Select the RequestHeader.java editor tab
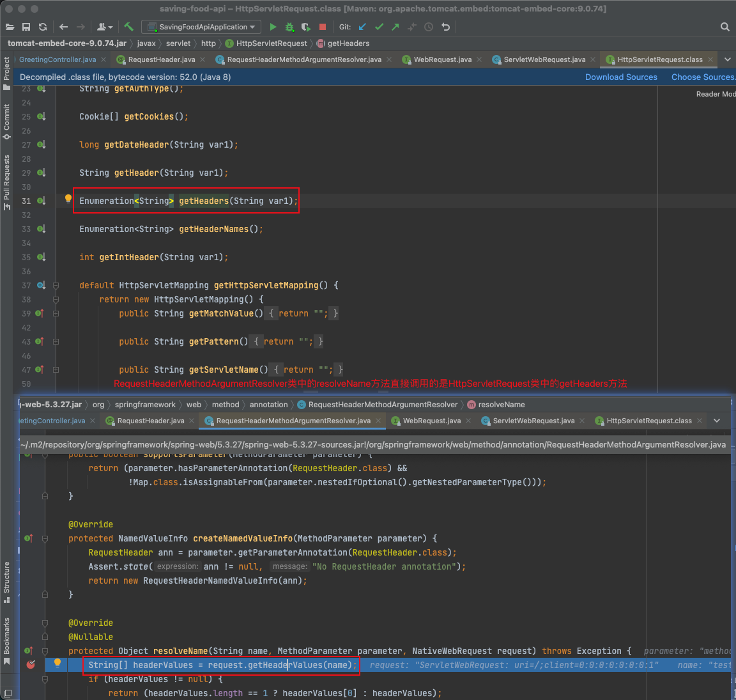The image size is (736, 700). [161, 59]
